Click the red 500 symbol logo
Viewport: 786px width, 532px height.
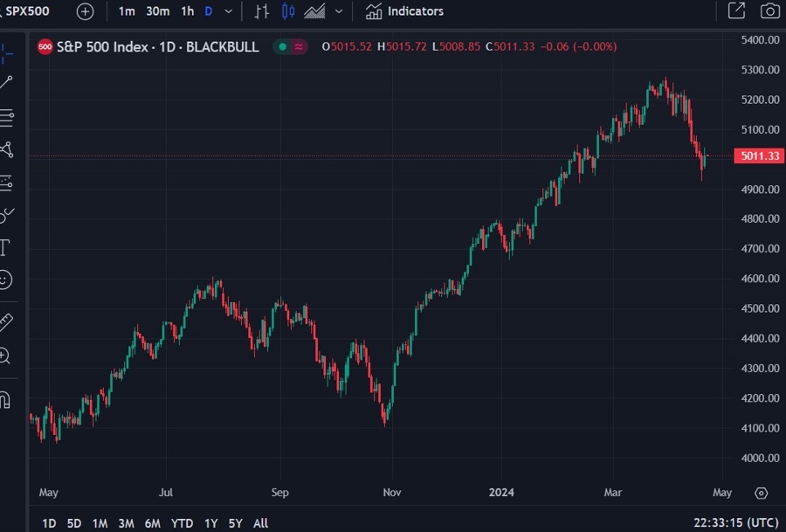click(45, 47)
